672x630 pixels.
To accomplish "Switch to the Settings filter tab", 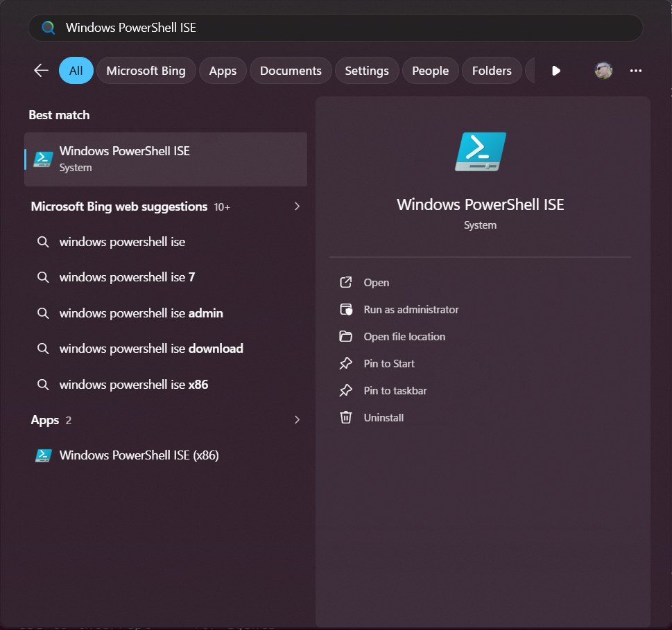I will [367, 70].
